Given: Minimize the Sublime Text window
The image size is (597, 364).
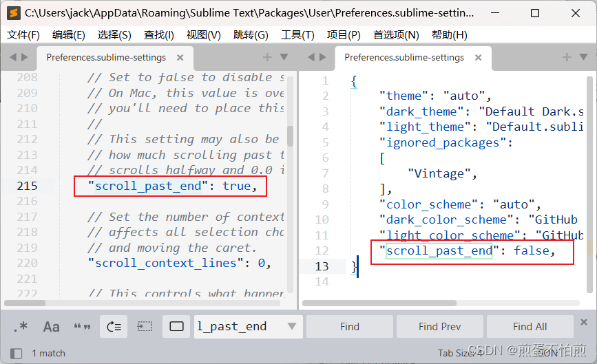Looking at the screenshot, I should [495, 13].
